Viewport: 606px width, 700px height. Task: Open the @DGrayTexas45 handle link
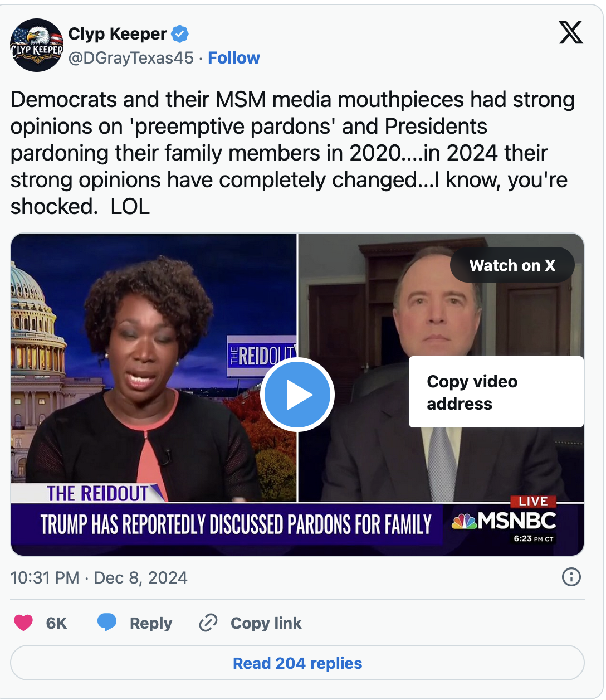click(131, 58)
